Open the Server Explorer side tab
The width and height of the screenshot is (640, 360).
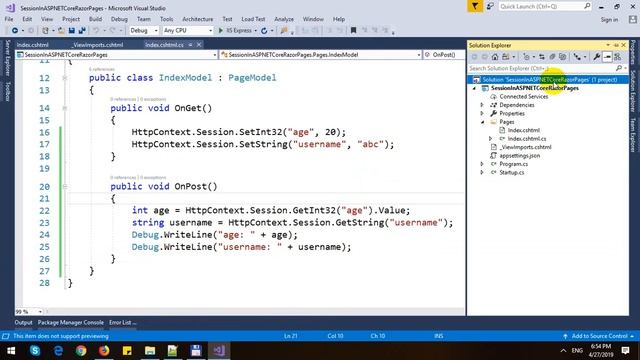pyautogui.click(x=7, y=58)
